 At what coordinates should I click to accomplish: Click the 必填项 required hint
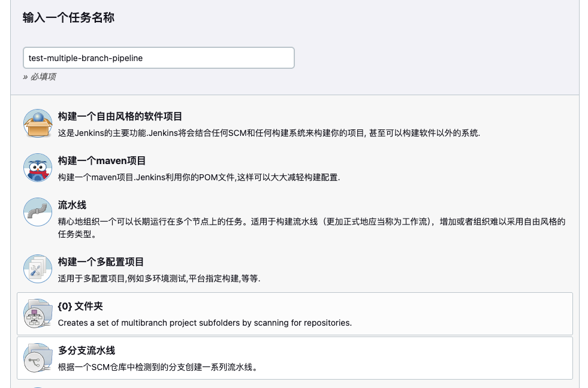click(x=40, y=77)
